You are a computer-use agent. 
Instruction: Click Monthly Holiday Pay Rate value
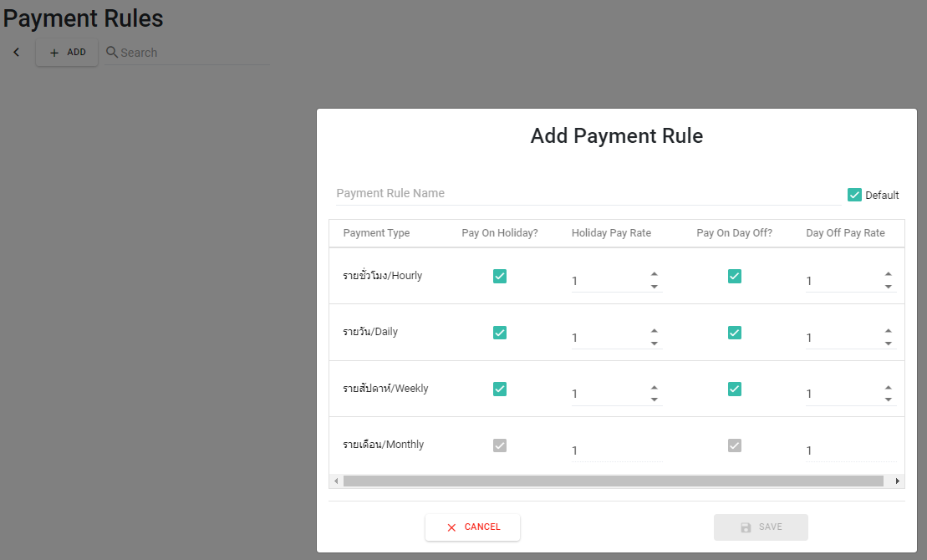[x=617, y=451]
